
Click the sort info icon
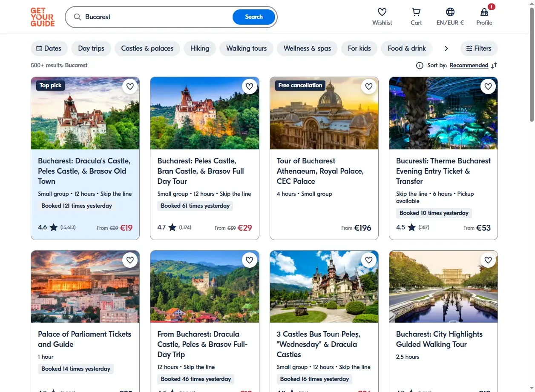(420, 66)
